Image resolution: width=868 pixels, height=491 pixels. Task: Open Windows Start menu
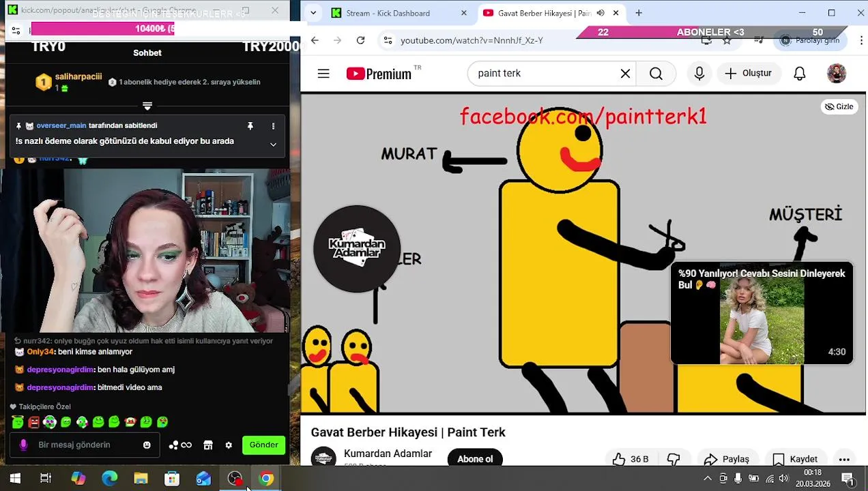[15, 479]
